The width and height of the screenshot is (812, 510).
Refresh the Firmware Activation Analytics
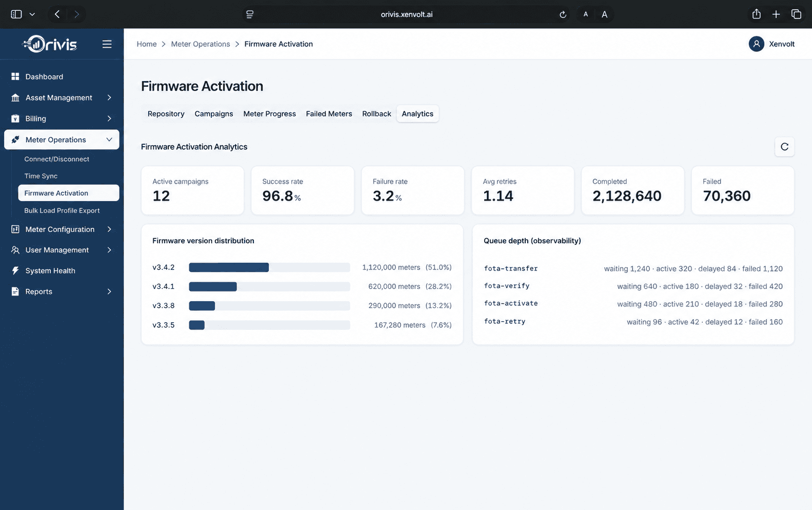[784, 147]
